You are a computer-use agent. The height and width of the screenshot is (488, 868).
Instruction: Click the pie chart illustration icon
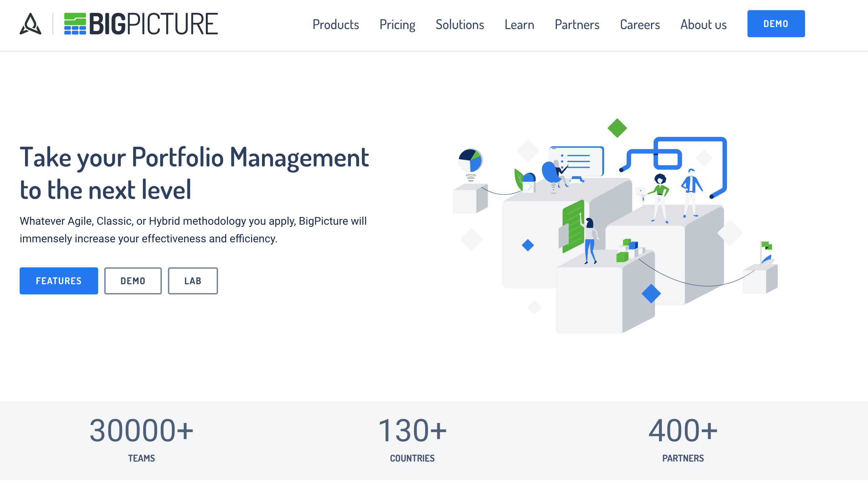tap(470, 160)
